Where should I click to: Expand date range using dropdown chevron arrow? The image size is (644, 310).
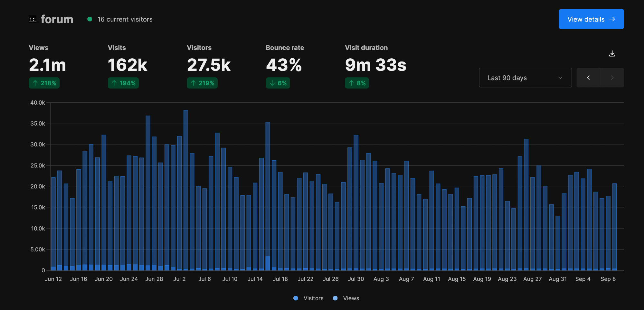click(x=560, y=78)
